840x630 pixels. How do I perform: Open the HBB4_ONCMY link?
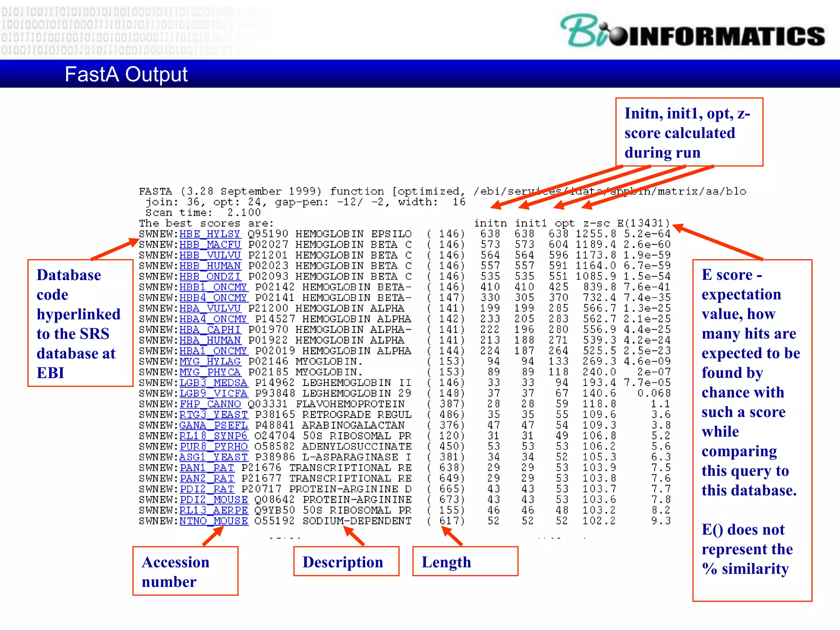213,298
